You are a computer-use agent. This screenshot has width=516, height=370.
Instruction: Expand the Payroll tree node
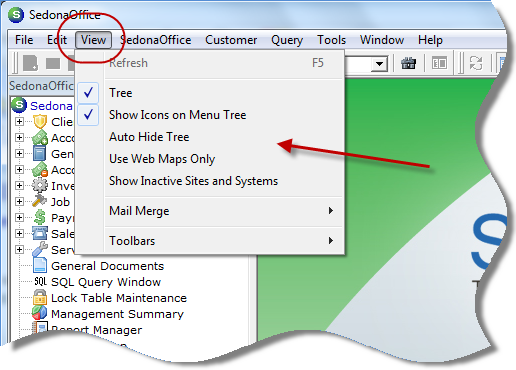(x=19, y=218)
